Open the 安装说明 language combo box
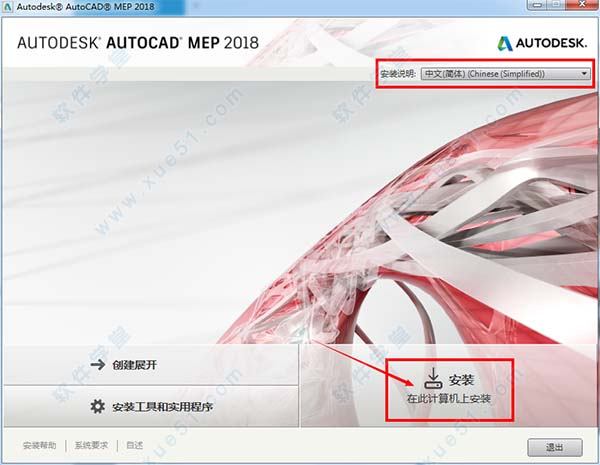600x465 pixels. coord(505,73)
